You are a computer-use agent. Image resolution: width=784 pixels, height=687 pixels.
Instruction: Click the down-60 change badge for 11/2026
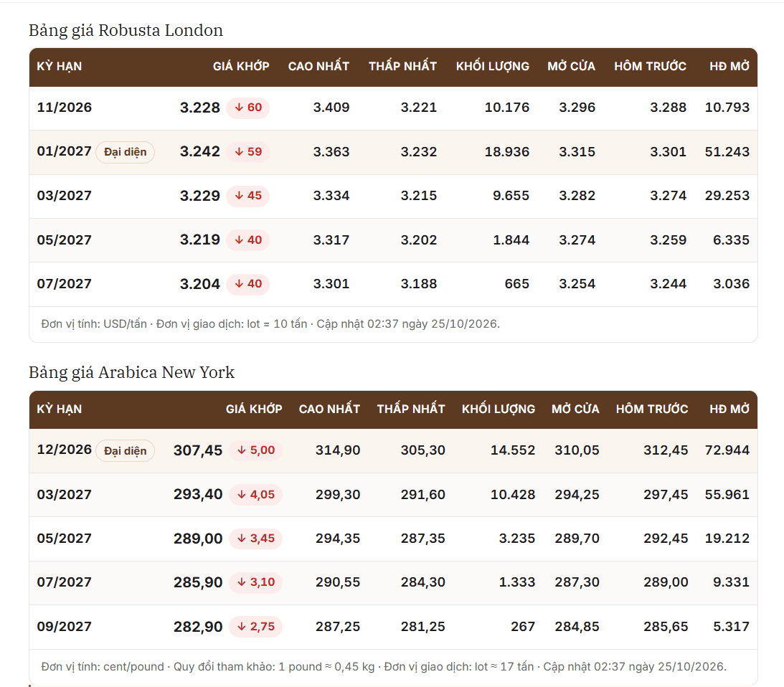click(248, 108)
